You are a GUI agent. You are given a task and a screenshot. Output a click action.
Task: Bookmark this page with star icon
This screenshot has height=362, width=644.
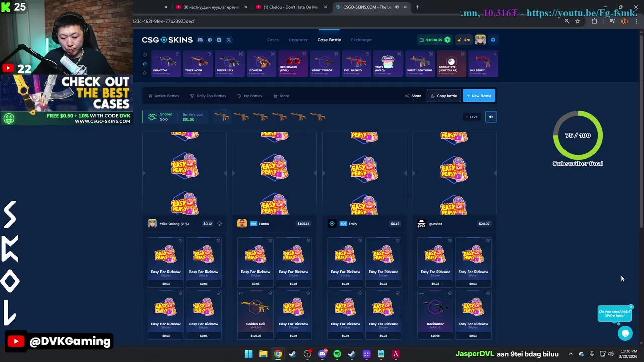pos(578,21)
